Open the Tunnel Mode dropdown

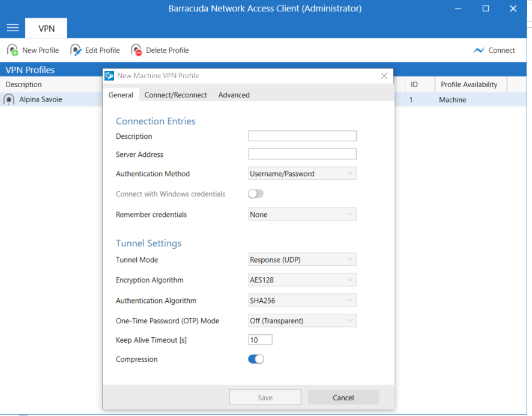click(x=302, y=260)
